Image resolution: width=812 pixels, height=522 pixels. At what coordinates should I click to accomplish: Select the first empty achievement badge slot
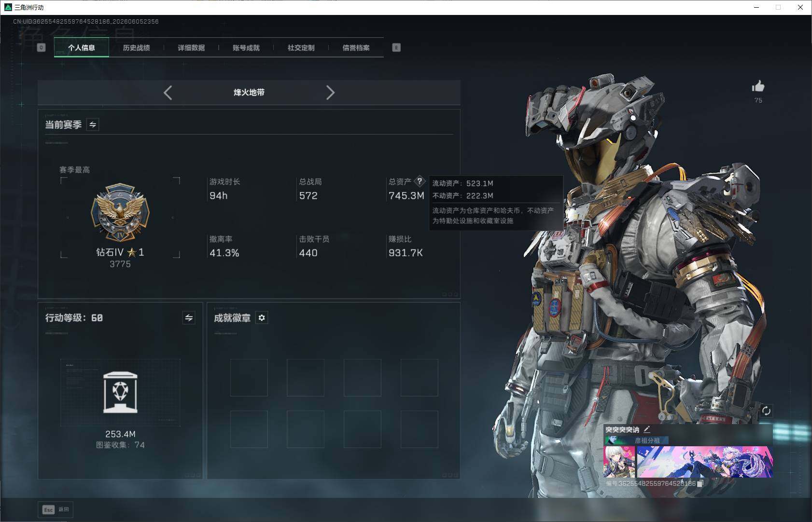click(249, 378)
